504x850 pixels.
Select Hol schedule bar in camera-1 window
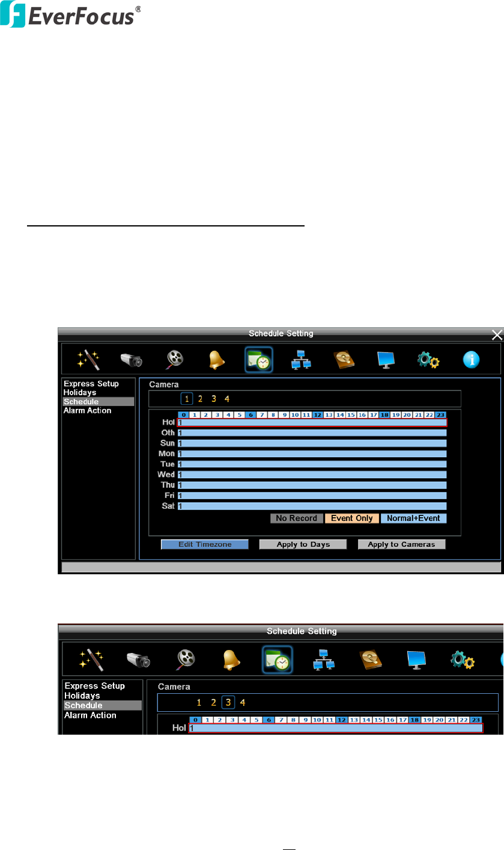[x=312, y=423]
